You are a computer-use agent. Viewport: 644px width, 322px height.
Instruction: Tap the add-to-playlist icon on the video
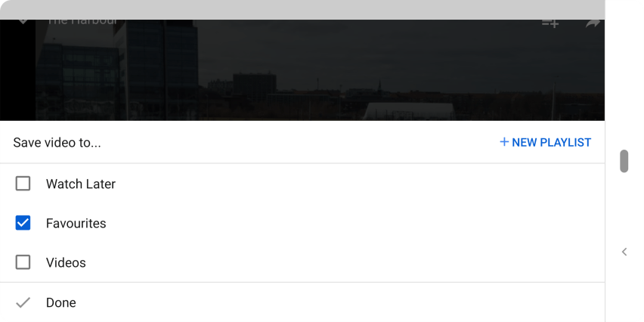click(550, 23)
